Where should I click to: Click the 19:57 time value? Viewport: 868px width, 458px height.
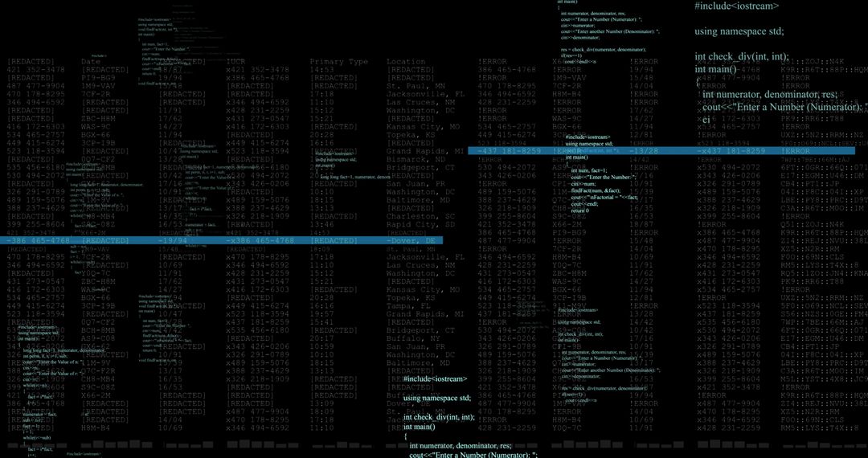[321, 314]
